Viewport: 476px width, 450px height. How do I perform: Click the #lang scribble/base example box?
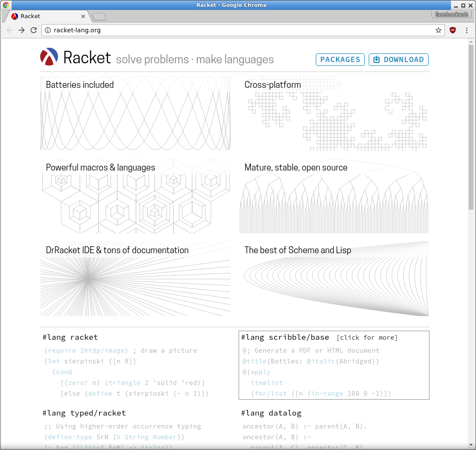coord(334,365)
